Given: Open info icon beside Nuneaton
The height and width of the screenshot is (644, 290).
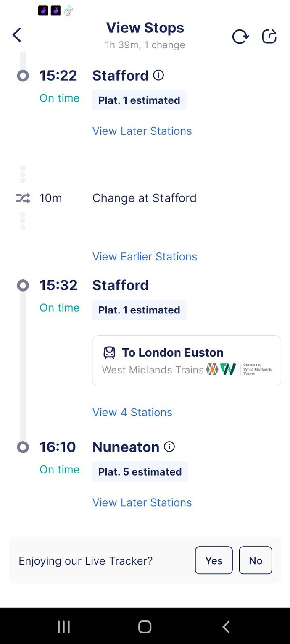Looking at the screenshot, I should click(x=169, y=447).
